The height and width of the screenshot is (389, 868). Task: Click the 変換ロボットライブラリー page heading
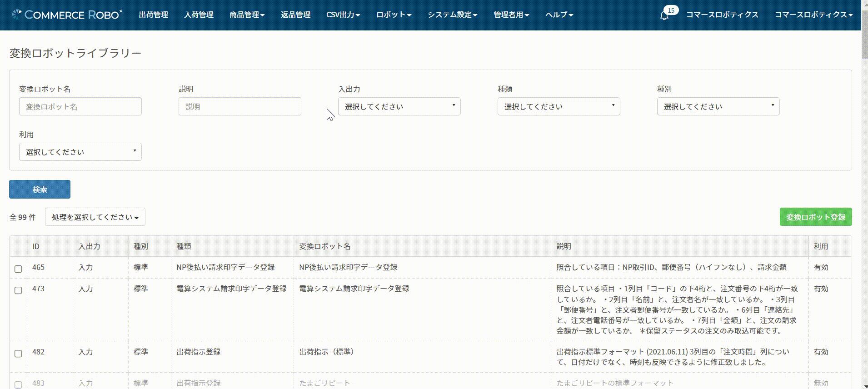point(75,53)
